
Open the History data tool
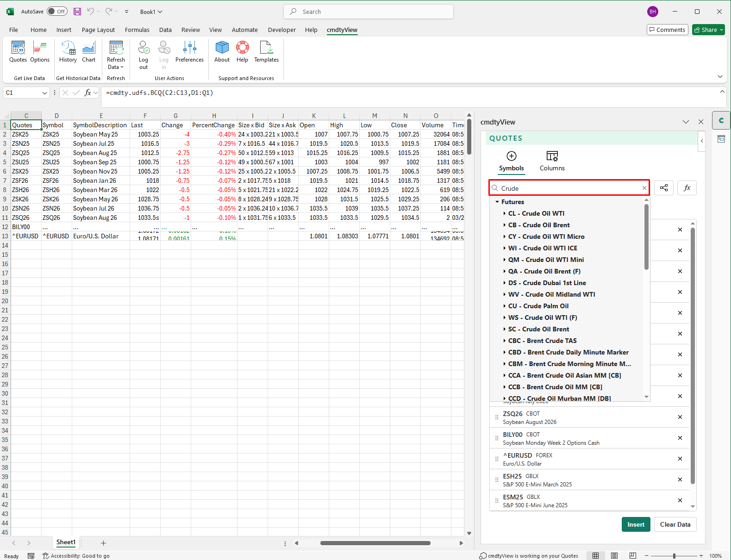point(68,52)
